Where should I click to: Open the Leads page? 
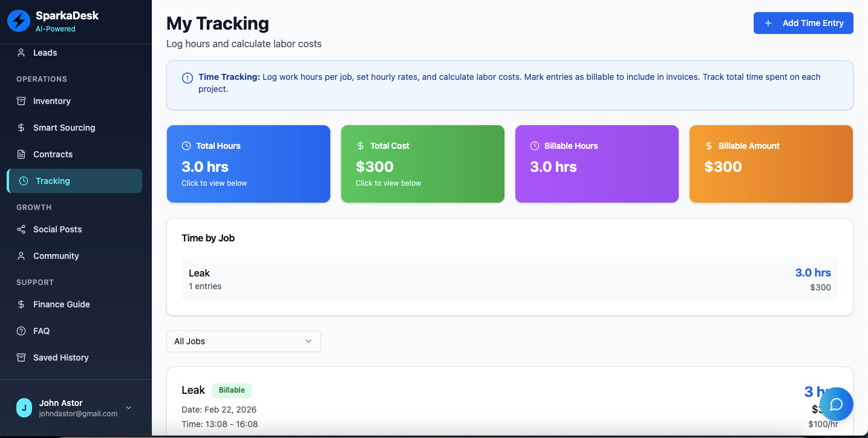point(74,53)
